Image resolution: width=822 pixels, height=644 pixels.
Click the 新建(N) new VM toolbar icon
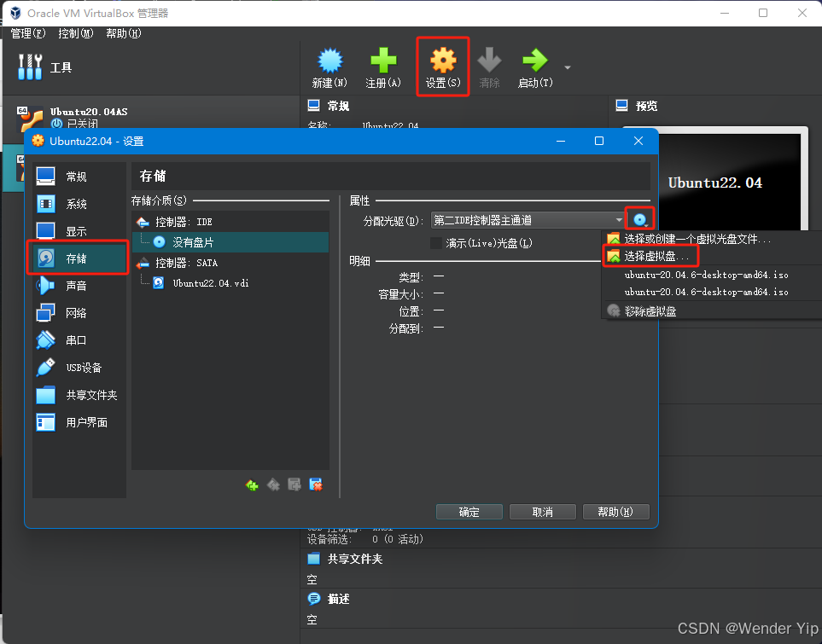tap(329, 67)
